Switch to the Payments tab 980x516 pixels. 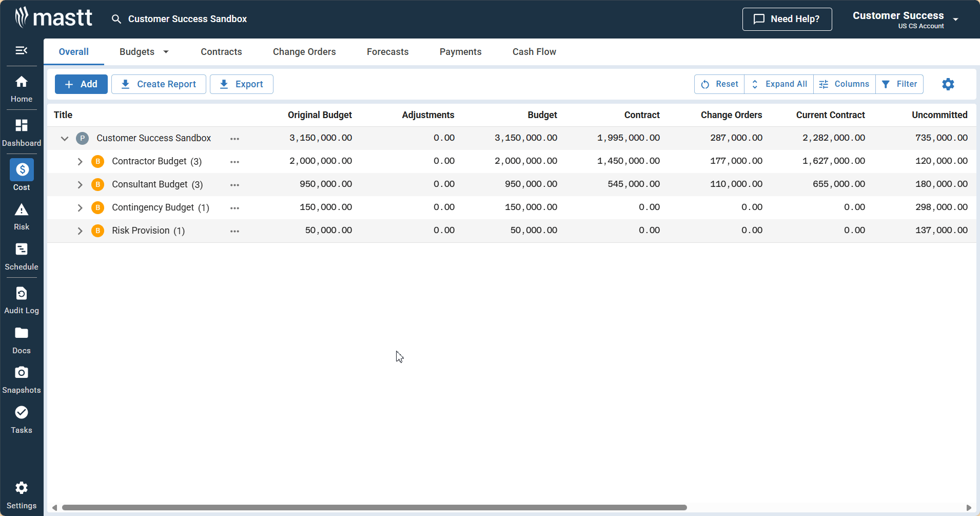click(460, 52)
